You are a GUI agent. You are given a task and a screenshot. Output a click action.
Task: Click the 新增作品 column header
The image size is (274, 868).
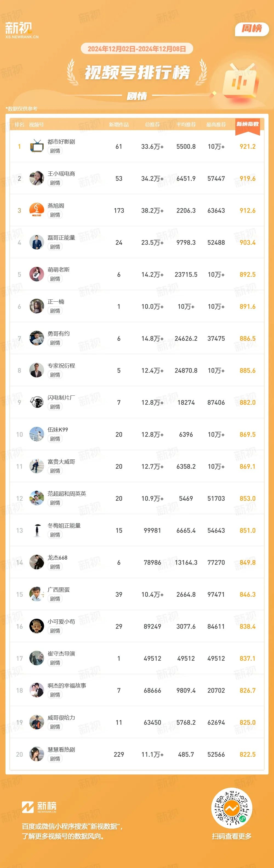(119, 125)
